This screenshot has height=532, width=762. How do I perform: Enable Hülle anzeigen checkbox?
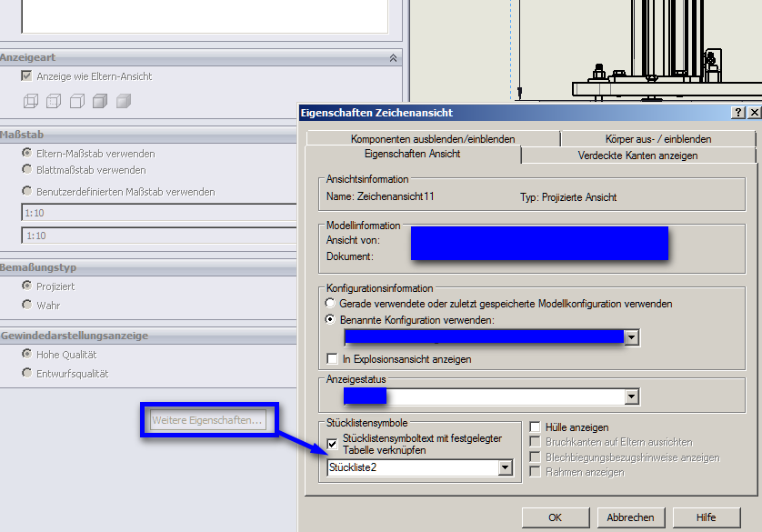point(535,427)
